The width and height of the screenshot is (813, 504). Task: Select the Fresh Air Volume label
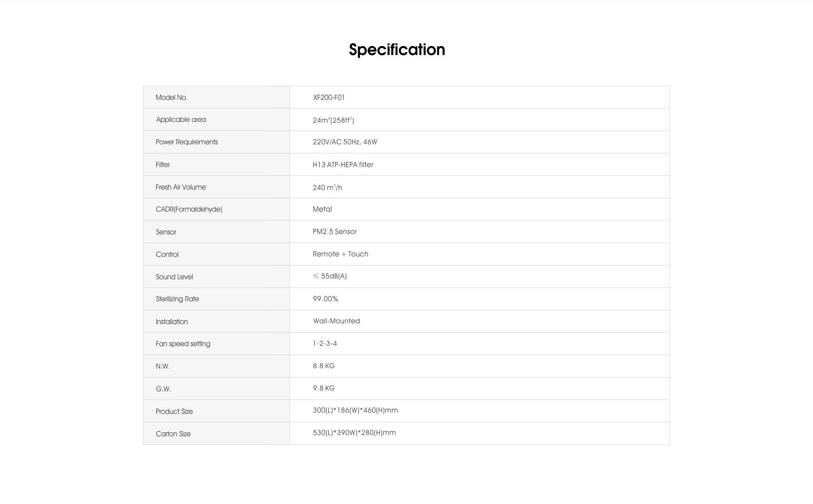[x=181, y=187]
